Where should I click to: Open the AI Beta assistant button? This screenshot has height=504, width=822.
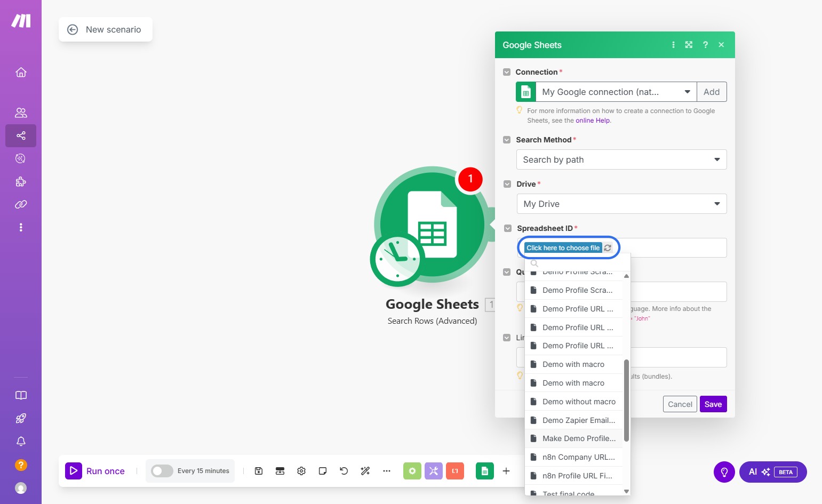tap(773, 472)
